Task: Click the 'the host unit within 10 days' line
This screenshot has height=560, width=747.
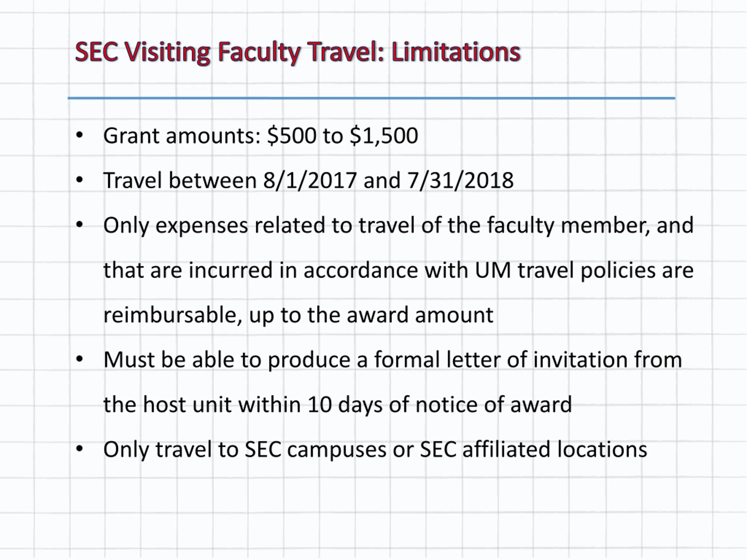Action: pyautogui.click(x=337, y=405)
